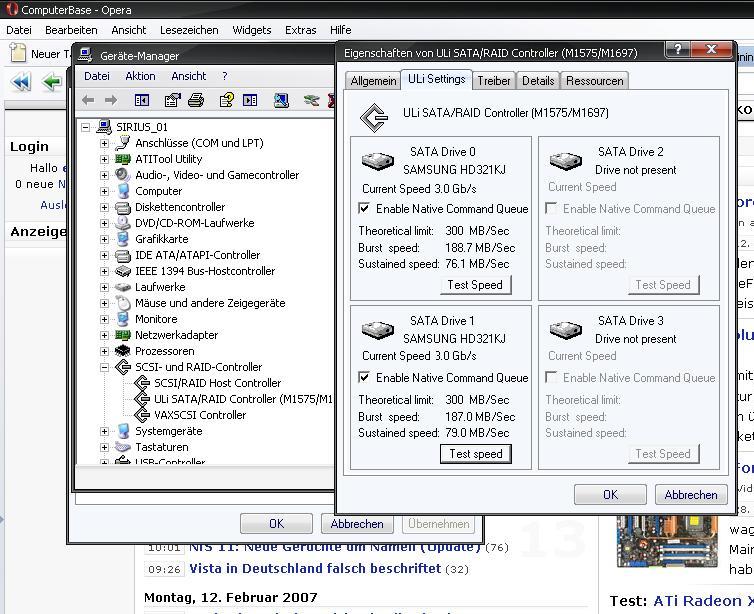Collapse the SIRIUS_01 root node
This screenshot has height=614, width=754.
[x=86, y=127]
